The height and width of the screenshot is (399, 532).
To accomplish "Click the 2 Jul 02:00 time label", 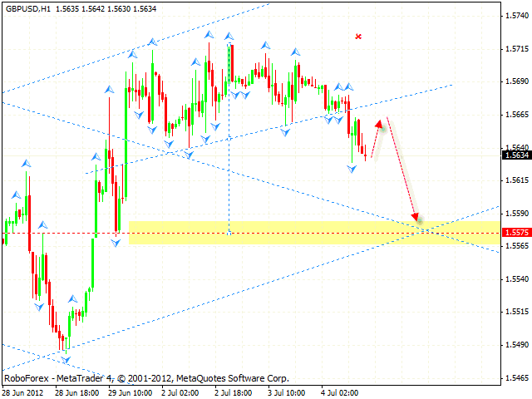I will point(180,393).
